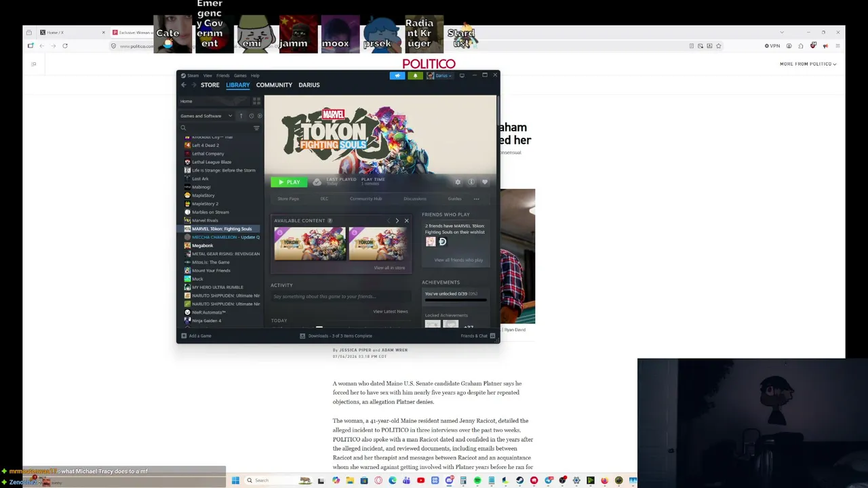Open the Discussions link
Viewport: 868px width, 488px height.
click(x=415, y=199)
